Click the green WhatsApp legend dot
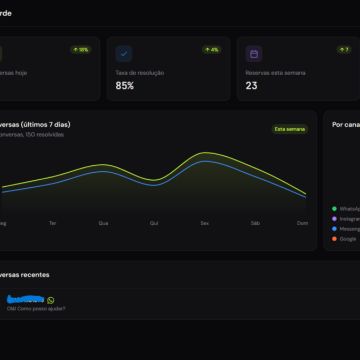The height and width of the screenshot is (360, 360). 334,209
